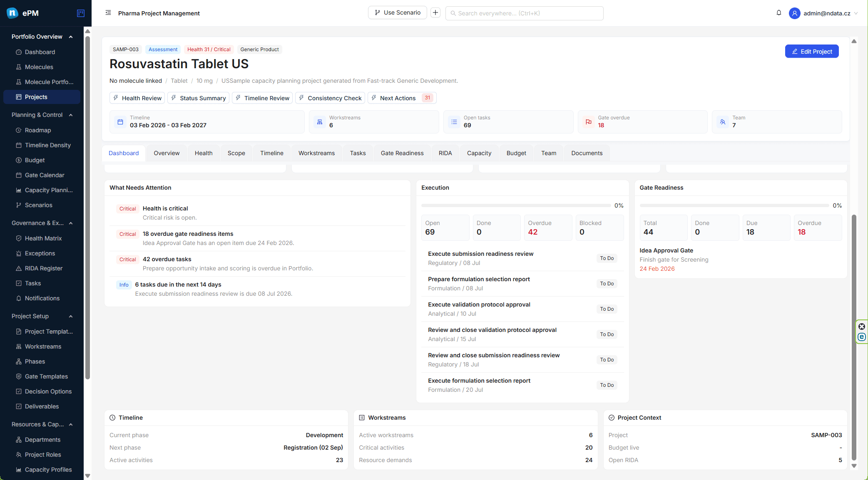Screen dimensions: 868x480
Task: Click the Budget coin icon in sidebar
Action: point(19,160)
